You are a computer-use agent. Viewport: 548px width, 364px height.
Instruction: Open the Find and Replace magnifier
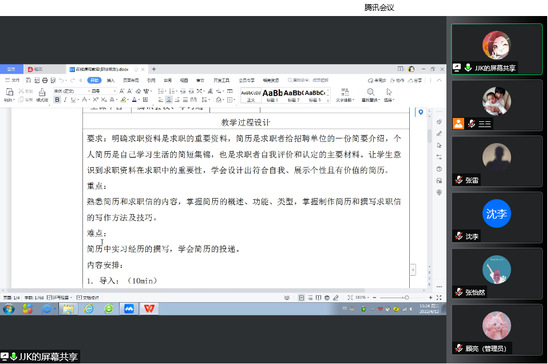[370, 92]
